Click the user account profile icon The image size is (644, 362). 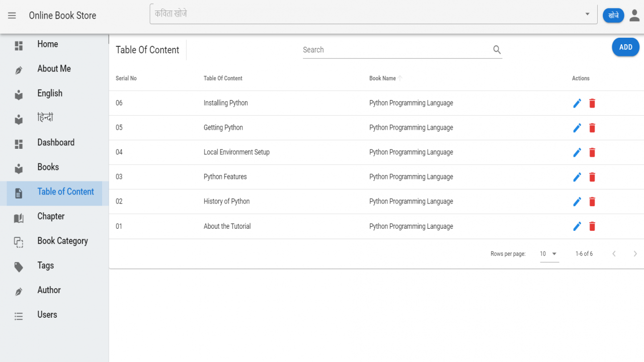pyautogui.click(x=634, y=16)
